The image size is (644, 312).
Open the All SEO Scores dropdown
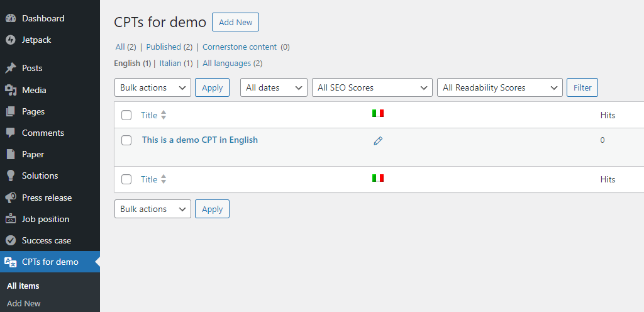coord(372,87)
